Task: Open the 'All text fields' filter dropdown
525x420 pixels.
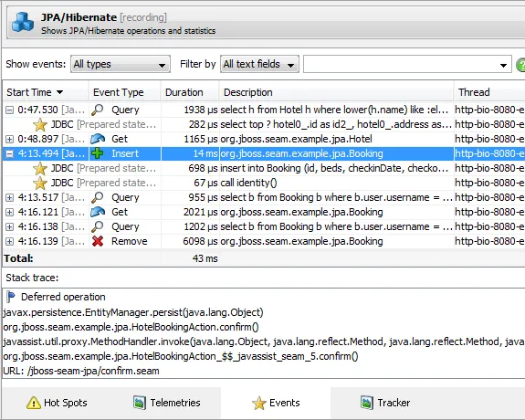Action: pos(259,64)
